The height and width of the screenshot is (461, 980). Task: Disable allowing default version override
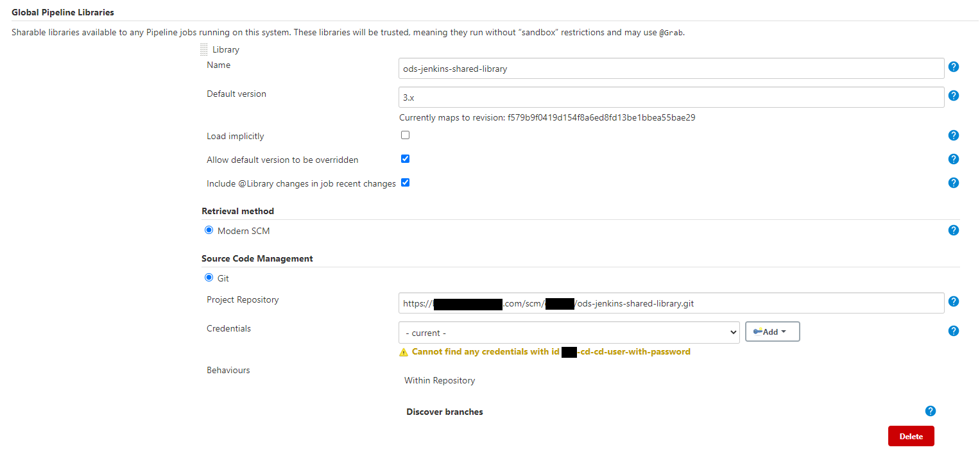tap(405, 158)
